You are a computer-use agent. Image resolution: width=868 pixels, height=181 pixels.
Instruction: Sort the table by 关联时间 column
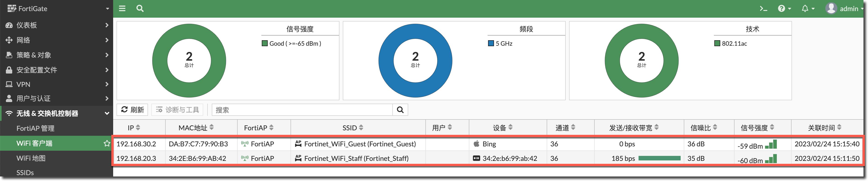[825, 128]
